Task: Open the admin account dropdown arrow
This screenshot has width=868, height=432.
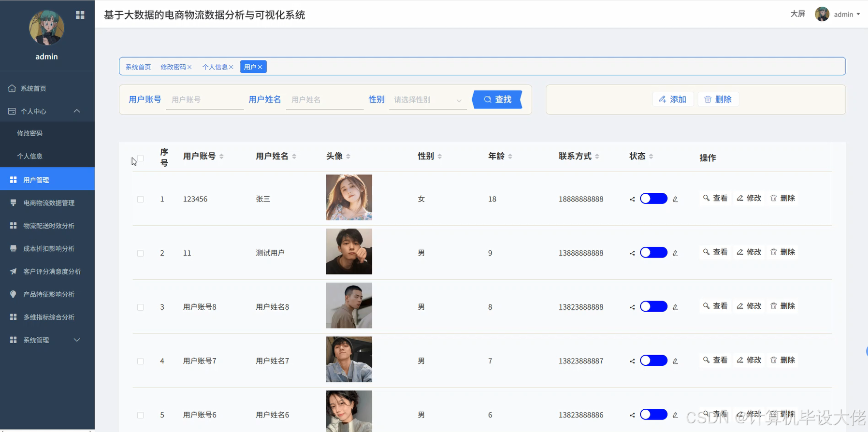Action: click(x=858, y=14)
